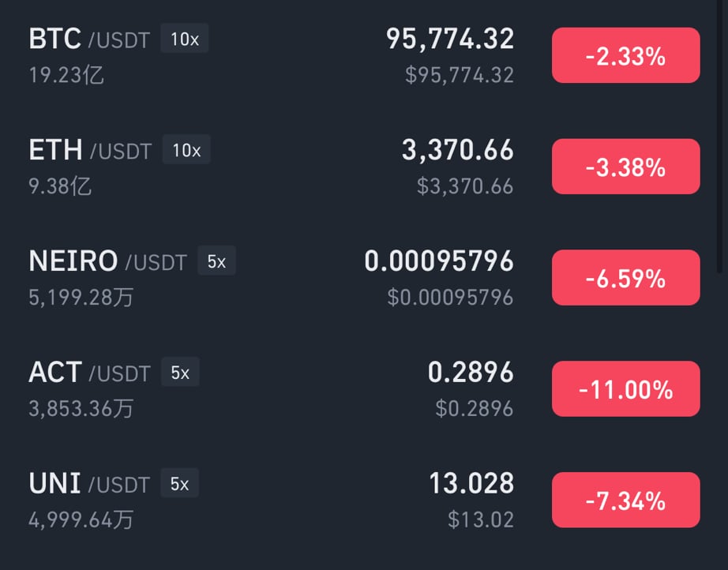This screenshot has height=570, width=728.
Task: Select the BTC price 95,774.32
Action: (450, 39)
